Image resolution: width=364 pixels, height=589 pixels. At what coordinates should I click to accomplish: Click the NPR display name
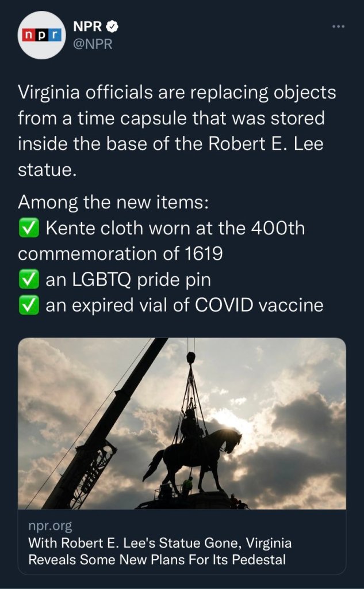point(89,26)
